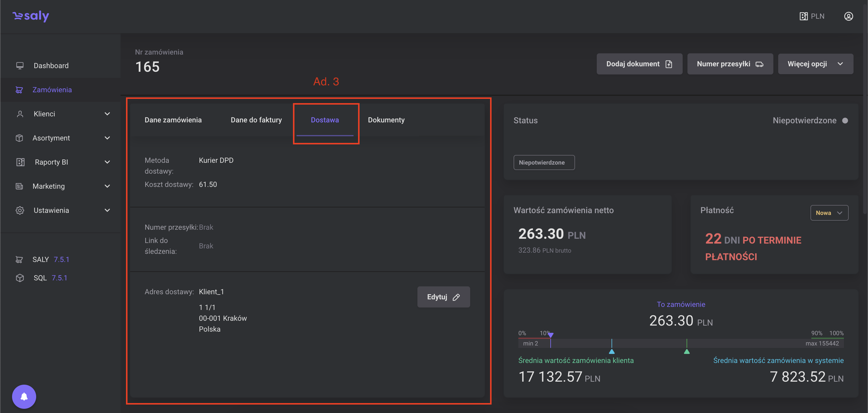868x413 pixels.
Task: Expand the Klienci menu chevron
Action: pos(107,114)
